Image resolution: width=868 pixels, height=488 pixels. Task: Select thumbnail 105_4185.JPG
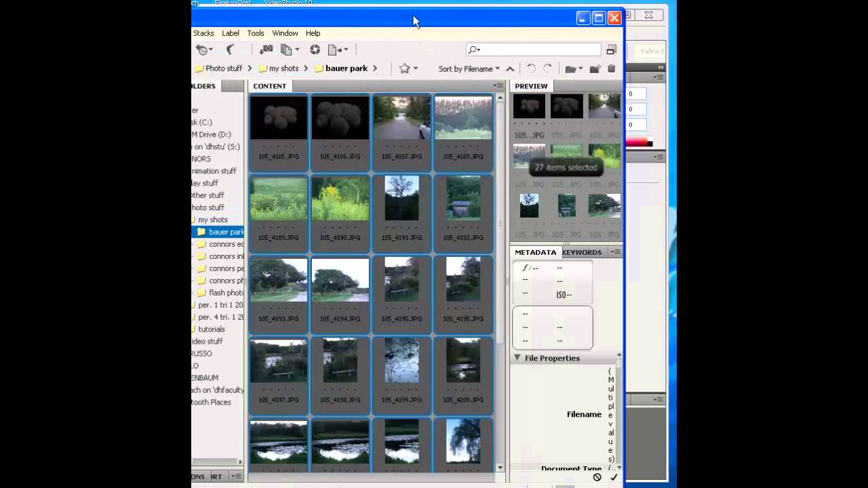pos(279,118)
